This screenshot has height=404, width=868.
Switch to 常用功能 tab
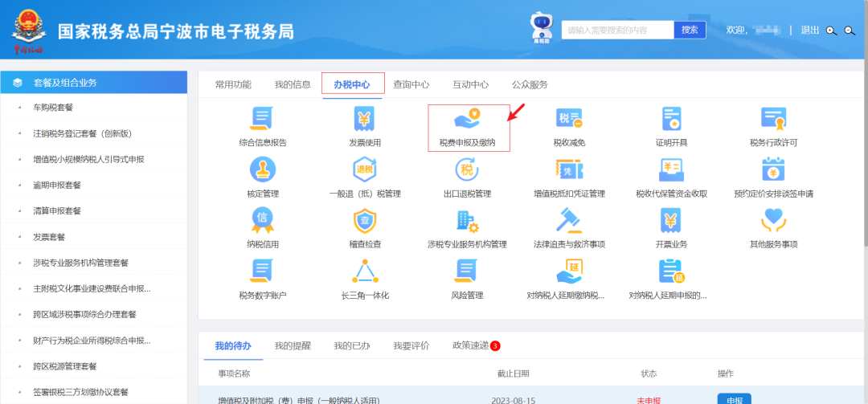(233, 84)
